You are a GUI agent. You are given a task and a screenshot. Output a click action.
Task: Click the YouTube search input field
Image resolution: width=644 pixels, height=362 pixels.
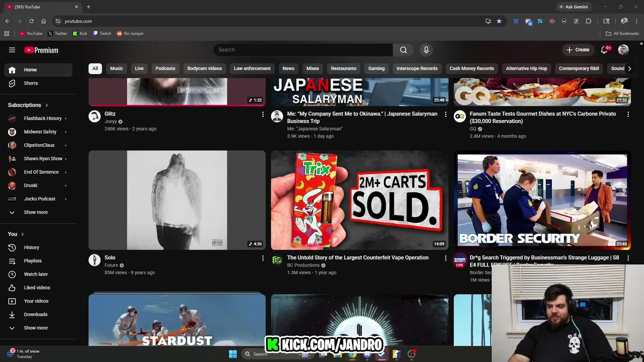[x=303, y=50]
